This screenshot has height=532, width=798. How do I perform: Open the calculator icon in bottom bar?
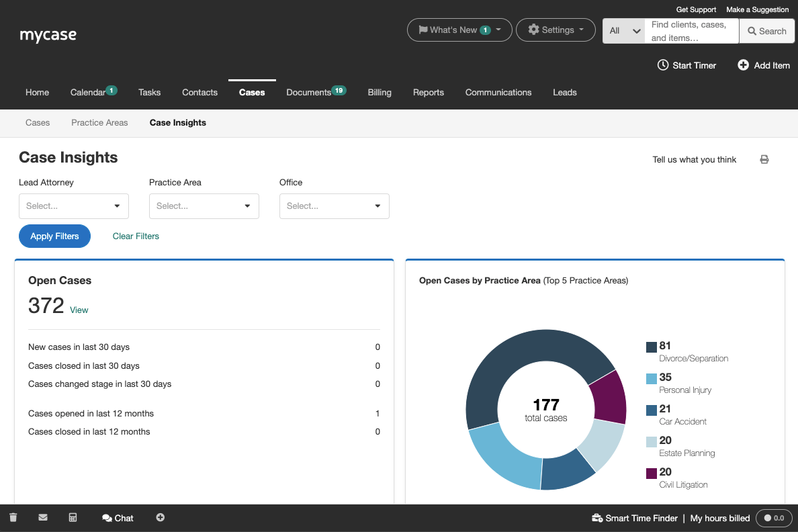(x=73, y=518)
